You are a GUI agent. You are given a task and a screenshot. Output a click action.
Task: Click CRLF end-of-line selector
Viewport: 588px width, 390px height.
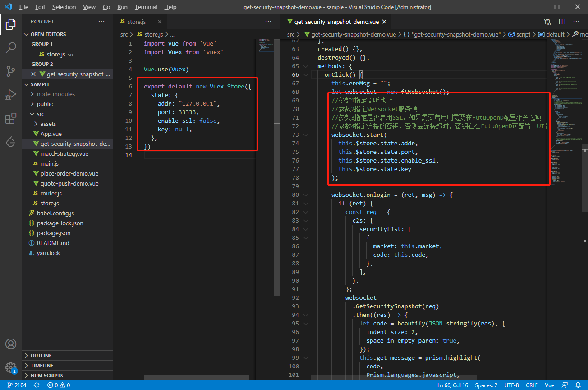531,385
